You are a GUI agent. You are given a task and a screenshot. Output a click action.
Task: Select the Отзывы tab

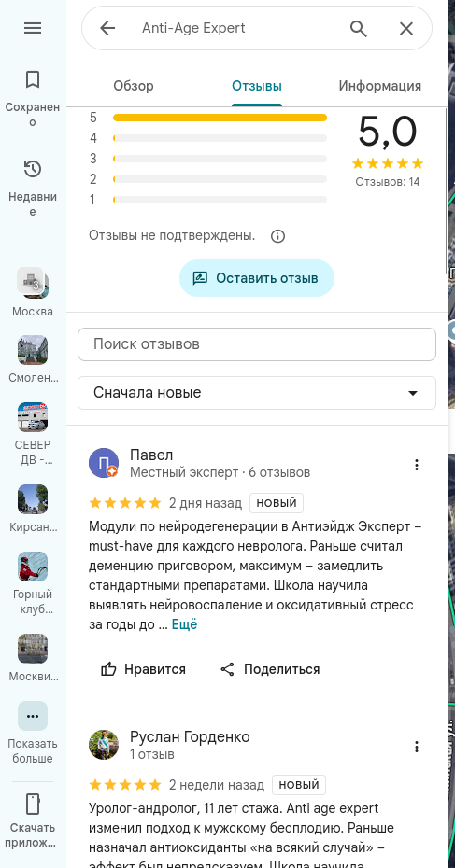(257, 87)
